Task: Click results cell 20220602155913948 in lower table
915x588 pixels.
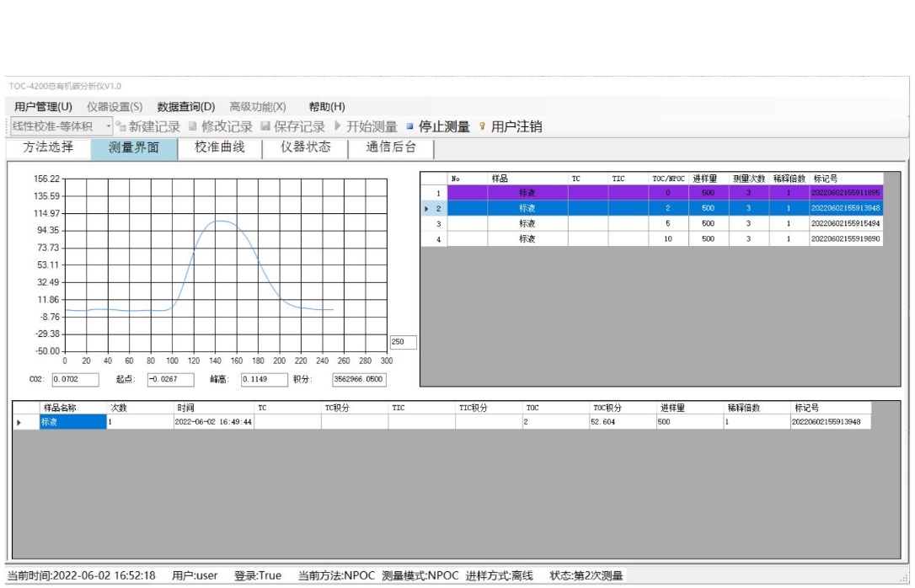Action: point(831,422)
